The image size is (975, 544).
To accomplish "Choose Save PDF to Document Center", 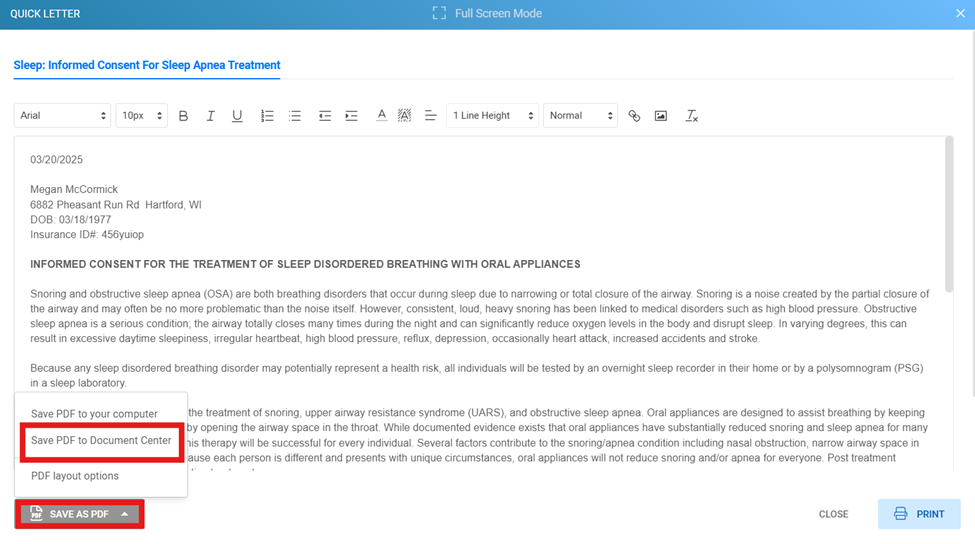I will tap(101, 441).
